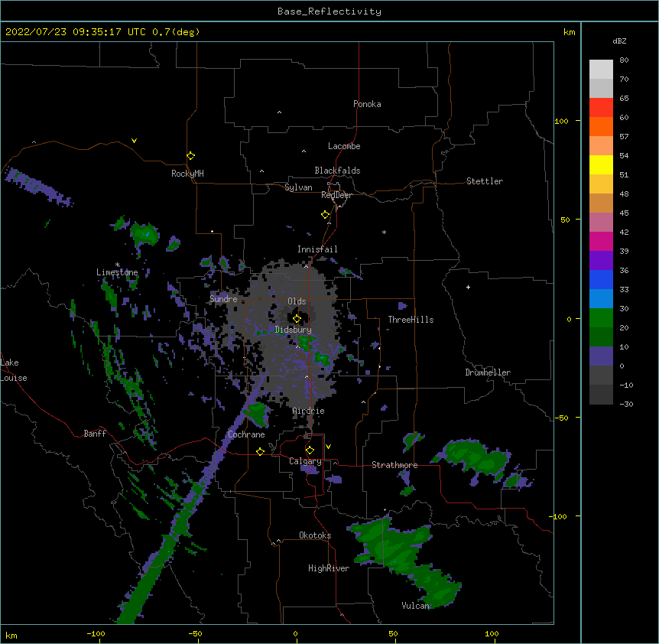
Task: Click the white plus marker north of Drumheller
Action: click(x=468, y=287)
